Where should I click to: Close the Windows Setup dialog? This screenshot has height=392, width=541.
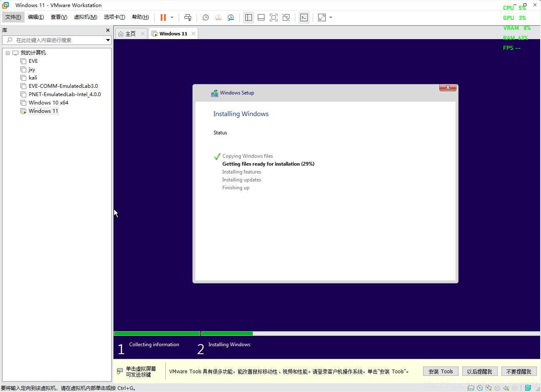coord(448,87)
